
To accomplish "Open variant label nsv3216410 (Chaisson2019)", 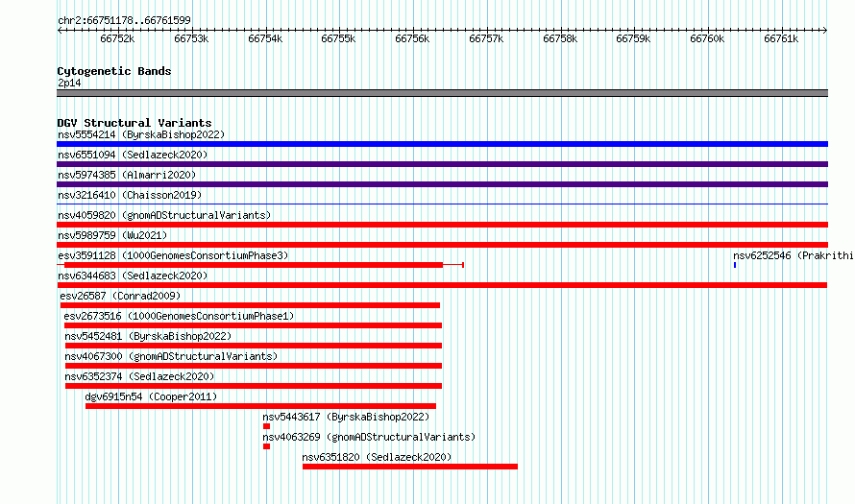I will click(x=130, y=196).
